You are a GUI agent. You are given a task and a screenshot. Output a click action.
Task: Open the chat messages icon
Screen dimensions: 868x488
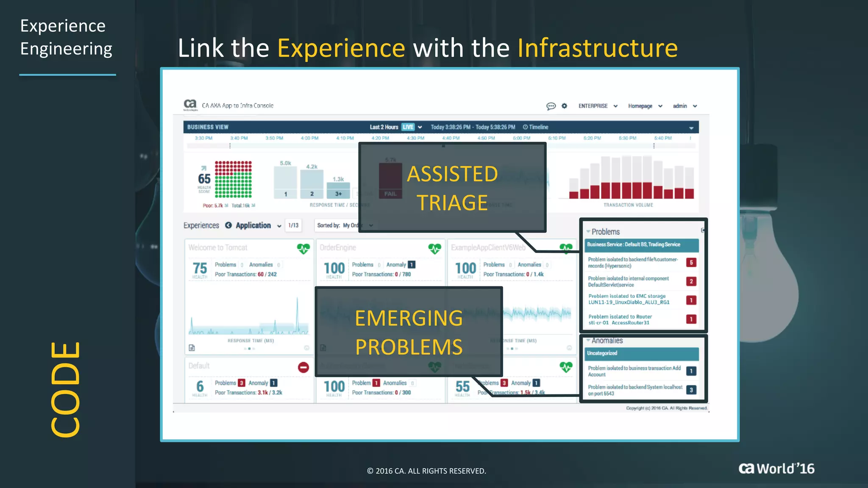click(551, 106)
